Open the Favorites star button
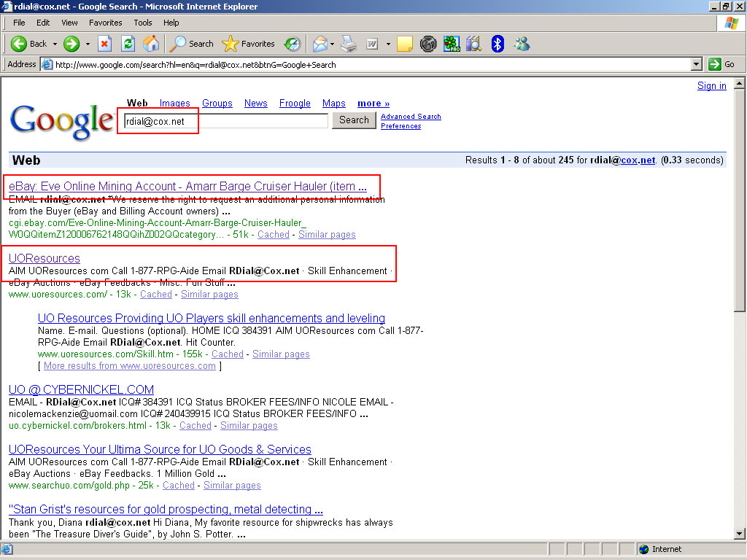The height and width of the screenshot is (560, 747). click(249, 44)
